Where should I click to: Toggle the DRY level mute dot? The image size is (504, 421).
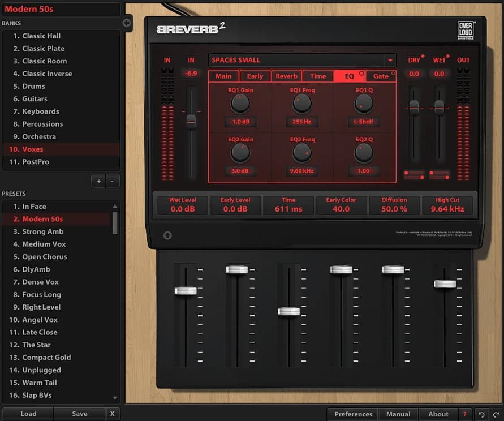point(423,56)
